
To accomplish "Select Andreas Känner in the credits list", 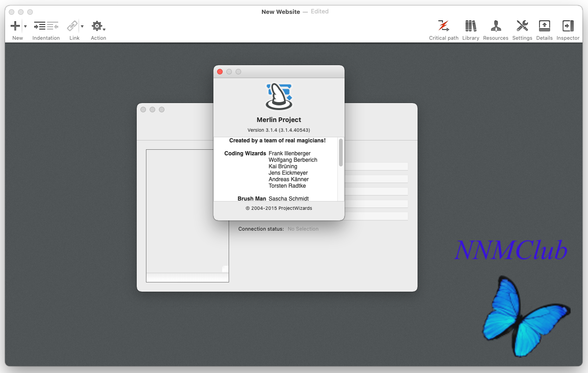I will pos(289,179).
